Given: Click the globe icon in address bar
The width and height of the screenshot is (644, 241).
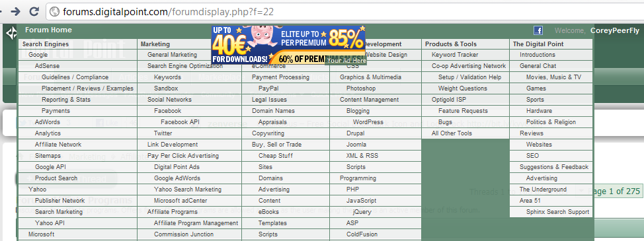Looking at the screenshot, I should 54,12.
